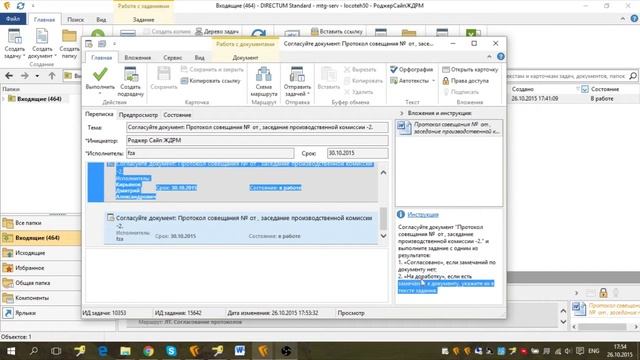Click Сохранить и закрыть in ribbon

point(212,69)
